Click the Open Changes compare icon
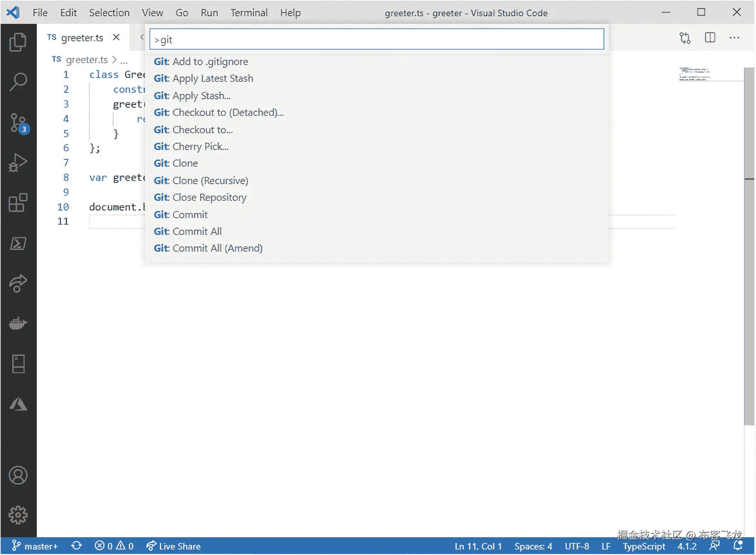 click(685, 38)
